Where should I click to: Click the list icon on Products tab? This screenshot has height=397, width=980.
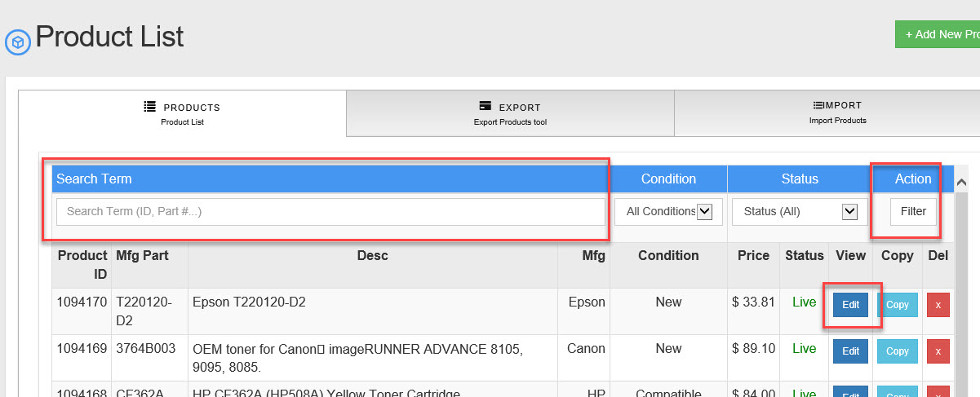point(149,107)
